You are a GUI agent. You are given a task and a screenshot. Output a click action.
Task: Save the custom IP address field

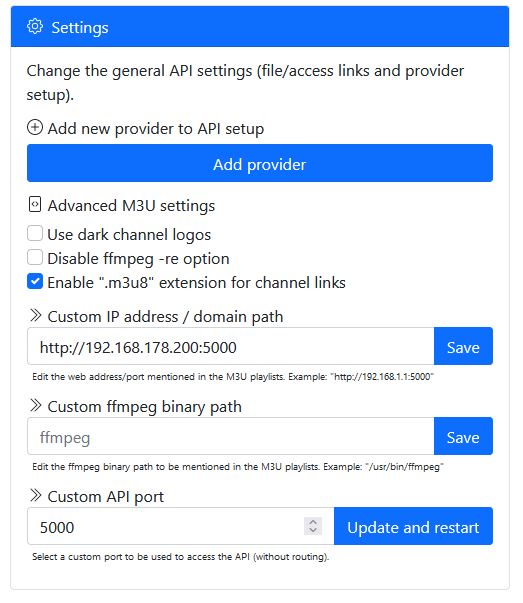(x=463, y=346)
